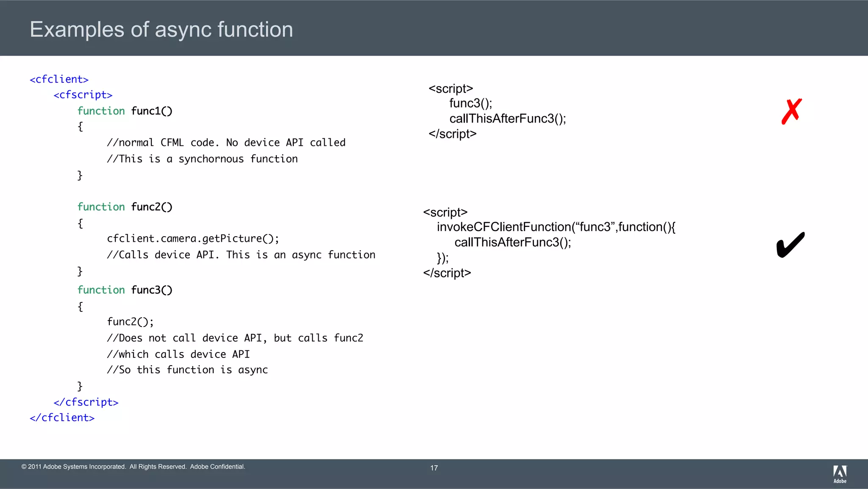The height and width of the screenshot is (489, 868).
Task: Click the Adobe copyright notice text
Action: [x=133, y=467]
